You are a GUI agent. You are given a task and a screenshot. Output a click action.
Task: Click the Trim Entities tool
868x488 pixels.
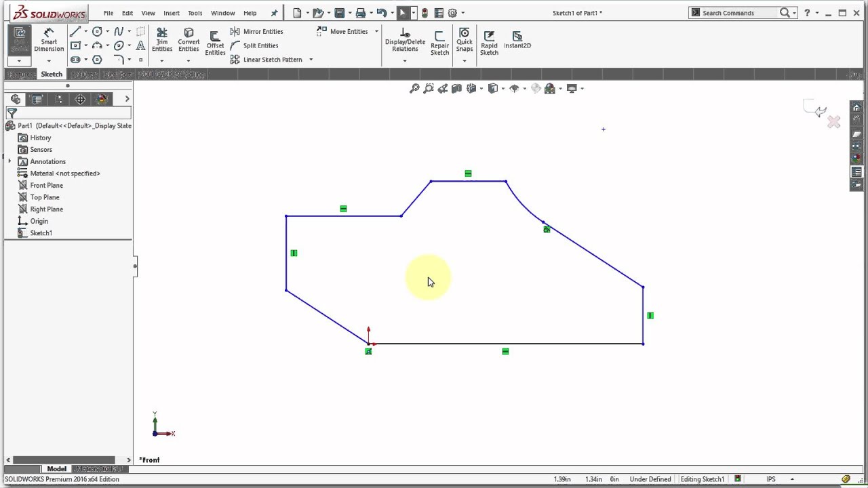tap(162, 40)
